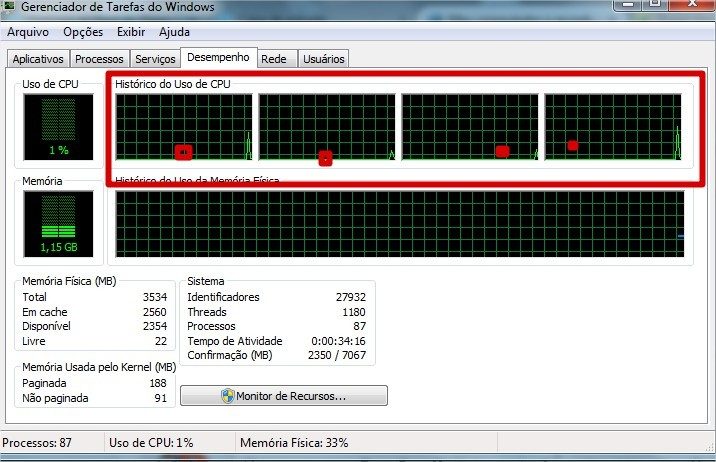Click the Uso de CPU 1% gauge
The image size is (716, 462).
(x=58, y=127)
